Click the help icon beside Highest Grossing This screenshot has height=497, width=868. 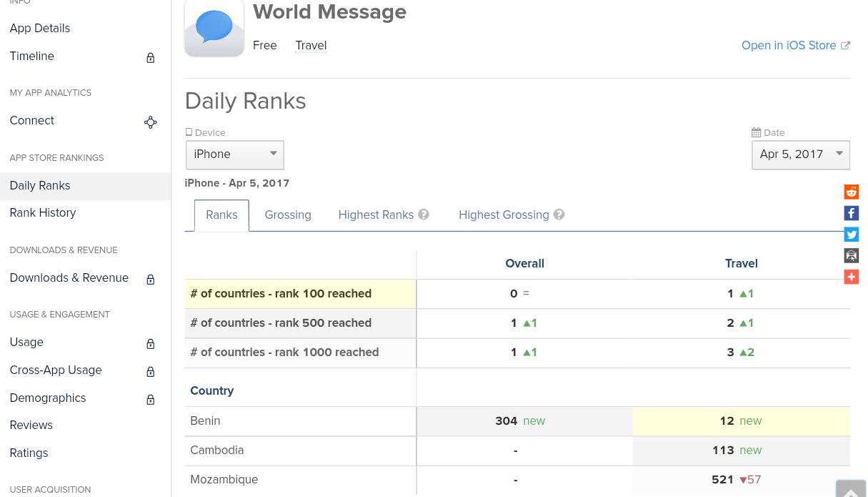pos(559,214)
